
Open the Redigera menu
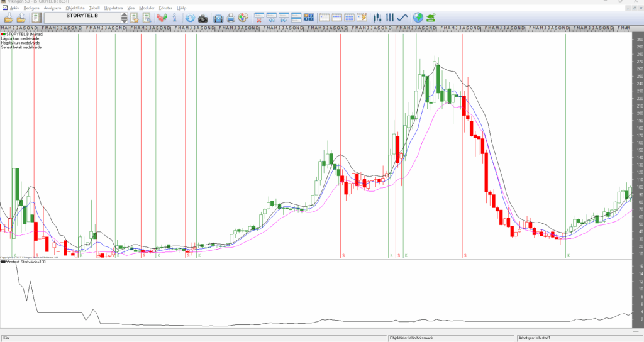tap(31, 8)
